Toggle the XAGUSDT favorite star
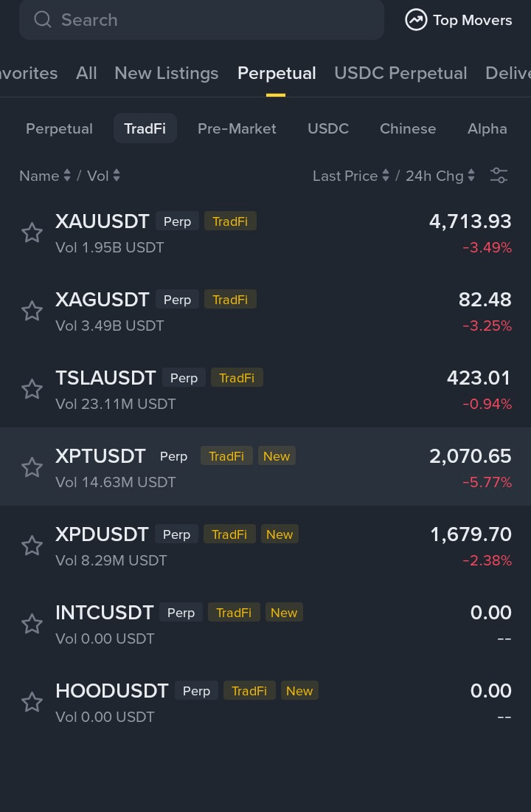 (x=32, y=312)
